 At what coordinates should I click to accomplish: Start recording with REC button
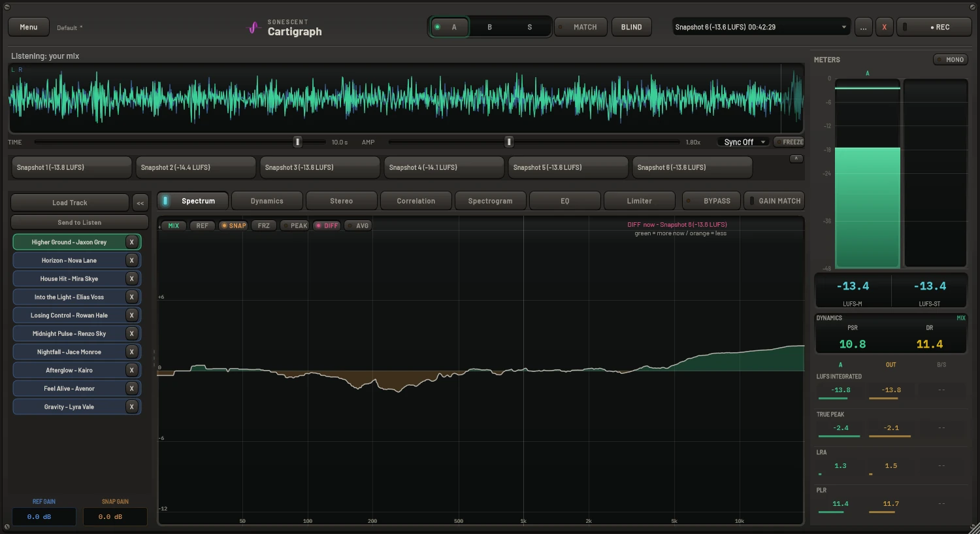934,27
